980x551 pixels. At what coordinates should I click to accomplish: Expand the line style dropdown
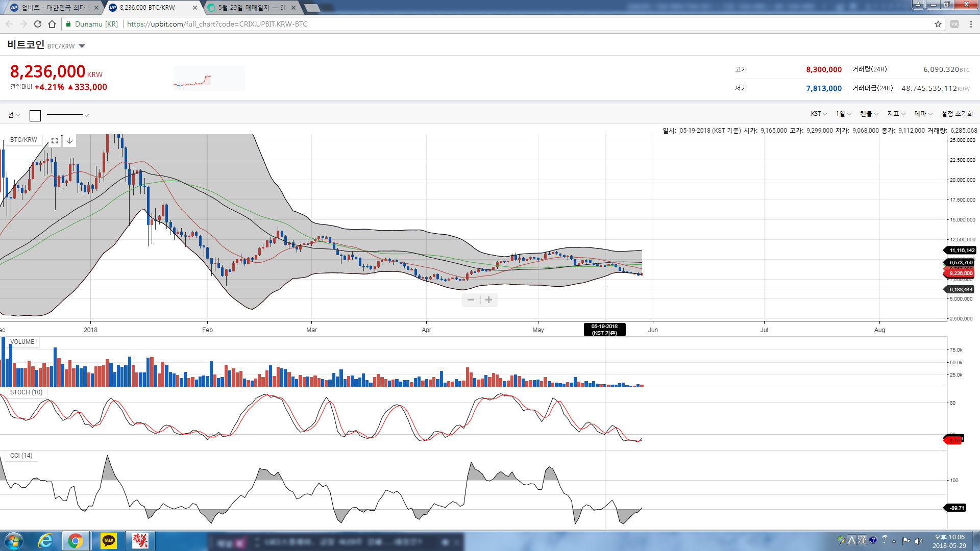87,116
